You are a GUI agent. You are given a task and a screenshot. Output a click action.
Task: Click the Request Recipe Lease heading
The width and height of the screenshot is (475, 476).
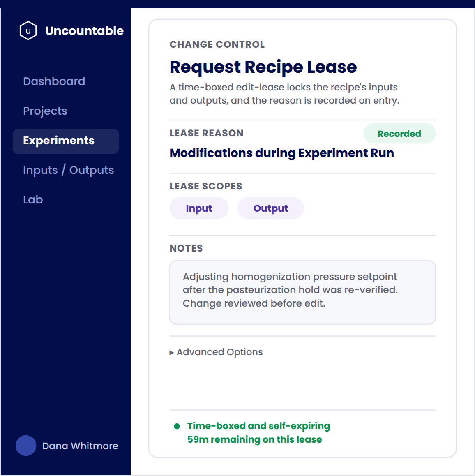263,67
